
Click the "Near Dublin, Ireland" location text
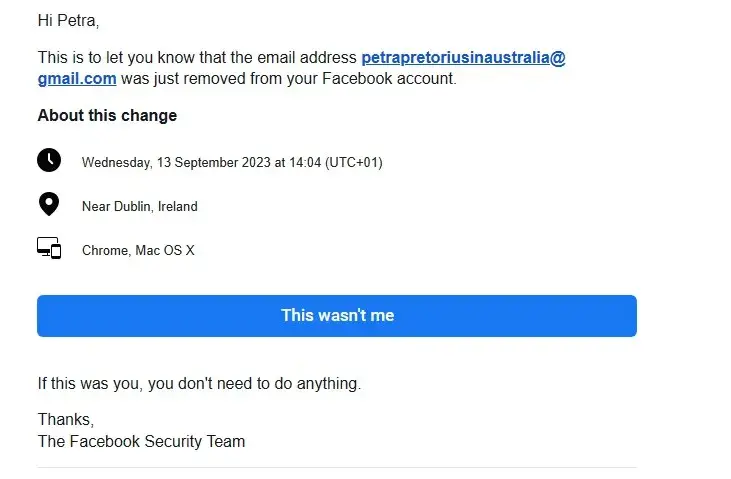click(140, 207)
